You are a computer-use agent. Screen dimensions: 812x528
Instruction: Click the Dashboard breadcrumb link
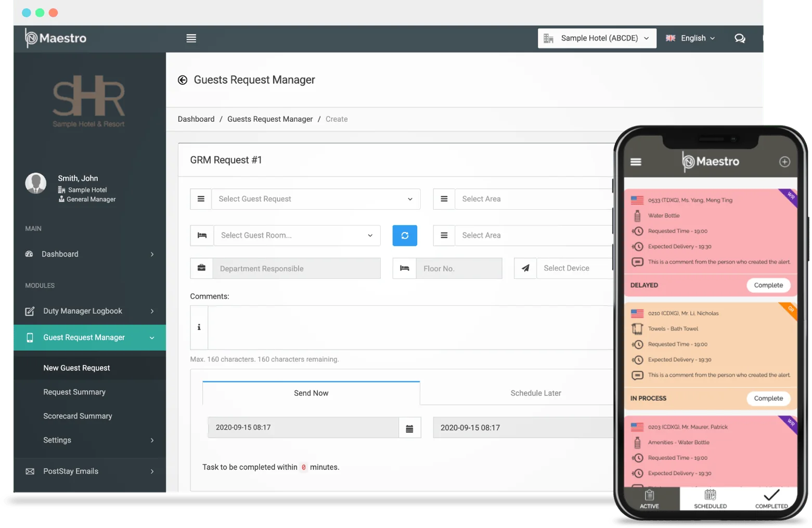(196, 119)
